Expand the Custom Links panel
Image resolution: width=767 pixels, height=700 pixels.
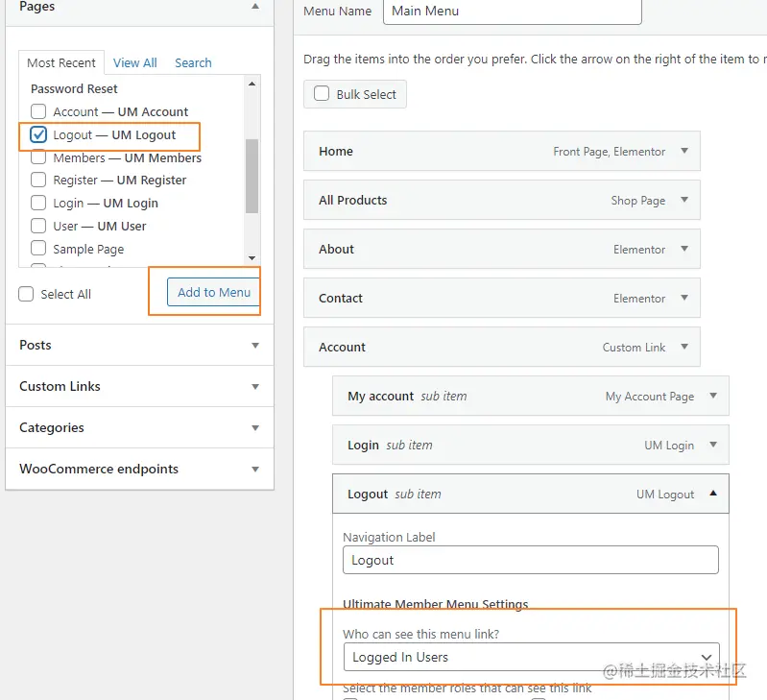[x=255, y=387]
